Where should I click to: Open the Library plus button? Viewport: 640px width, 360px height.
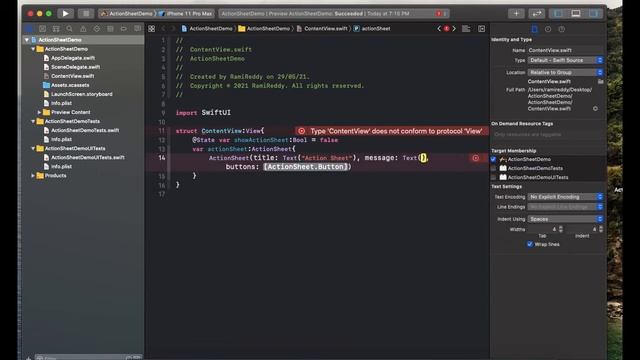(x=516, y=13)
